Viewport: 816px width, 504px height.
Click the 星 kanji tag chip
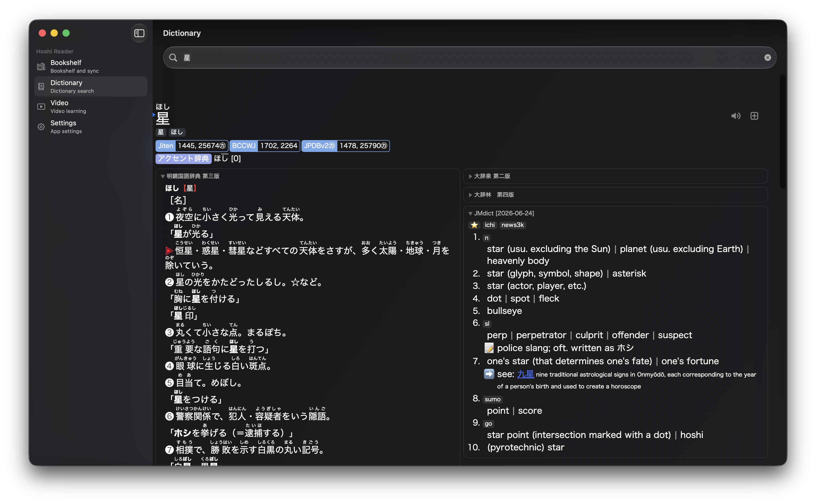point(161,132)
